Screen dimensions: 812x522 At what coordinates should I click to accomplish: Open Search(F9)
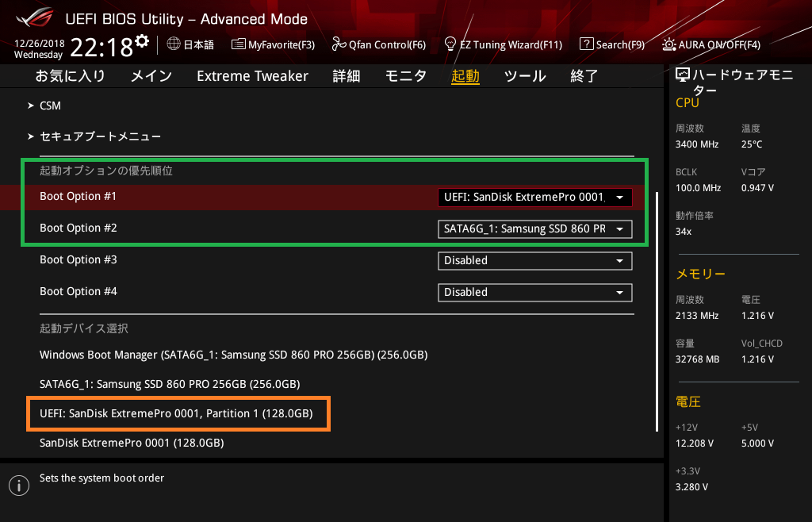612,44
